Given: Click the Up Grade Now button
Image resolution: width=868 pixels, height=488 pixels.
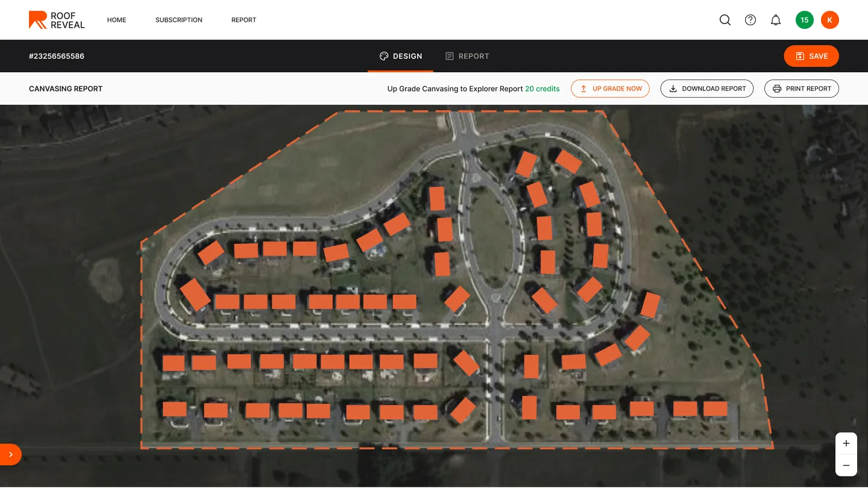Looking at the screenshot, I should [x=610, y=89].
